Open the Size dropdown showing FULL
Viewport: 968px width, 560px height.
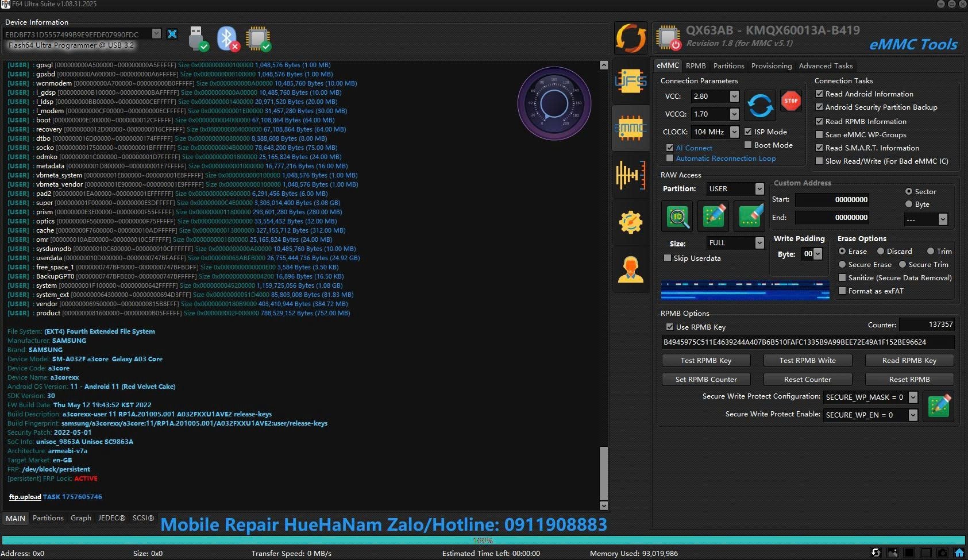coord(759,243)
